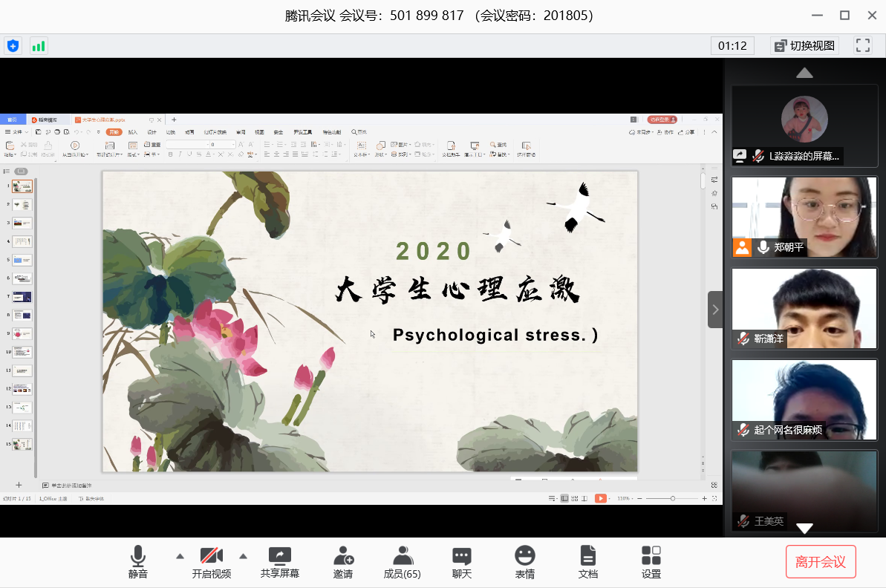Select the 开发工具 ribbon tab in WPS
Image resolution: width=886 pixels, height=588 pixels.
tap(303, 132)
